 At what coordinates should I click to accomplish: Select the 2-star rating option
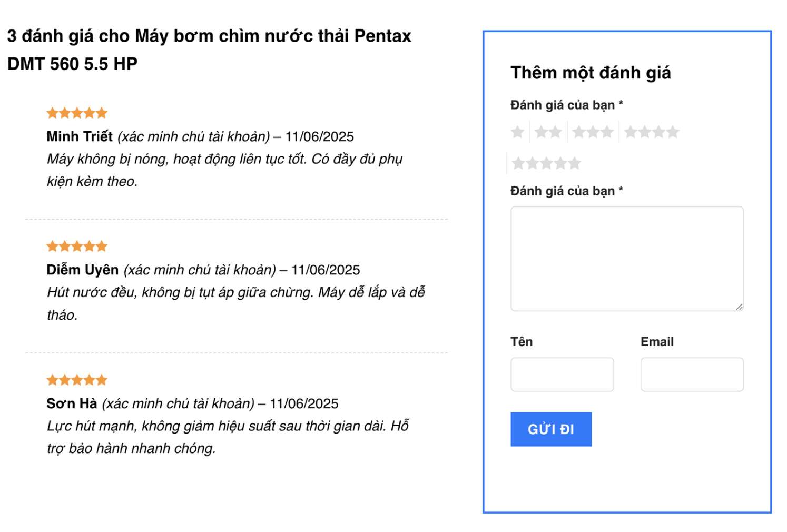click(x=548, y=132)
